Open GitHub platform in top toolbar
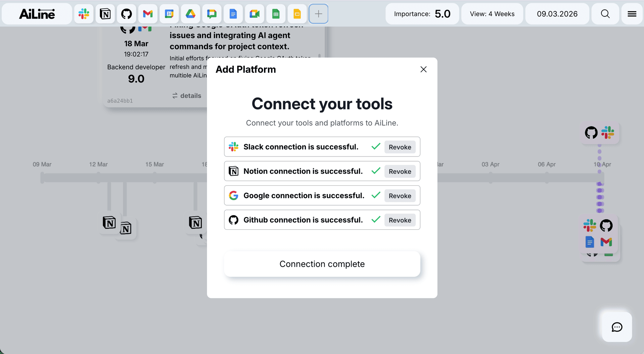Image resolution: width=644 pixels, height=354 pixels. tap(126, 14)
